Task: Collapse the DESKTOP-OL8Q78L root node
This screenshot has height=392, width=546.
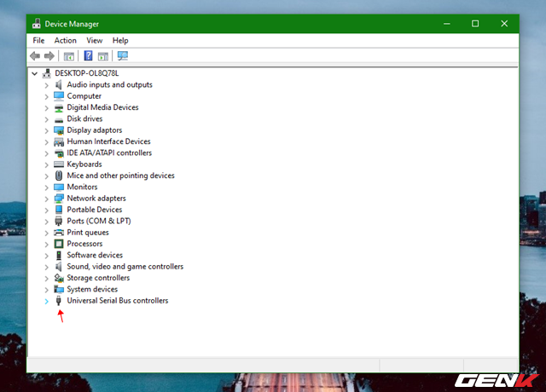Action: pyautogui.click(x=34, y=73)
